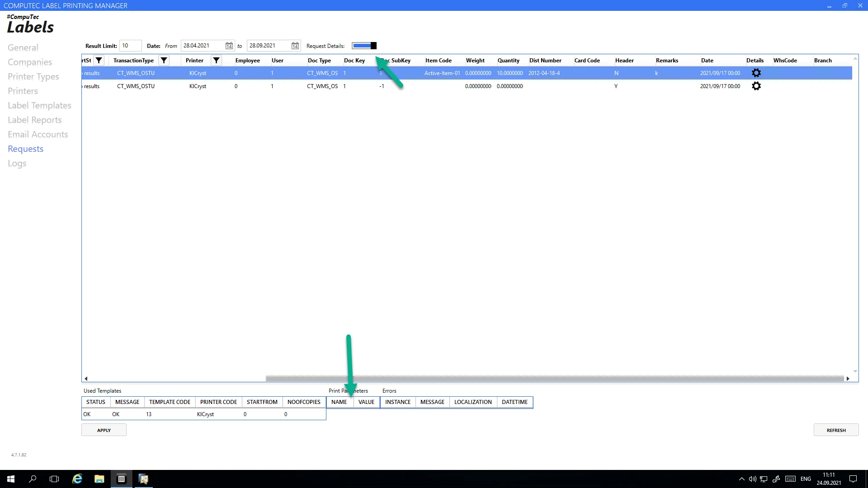The height and width of the screenshot is (488, 868).
Task: Show hidden system tray icons
Action: tap(741, 479)
